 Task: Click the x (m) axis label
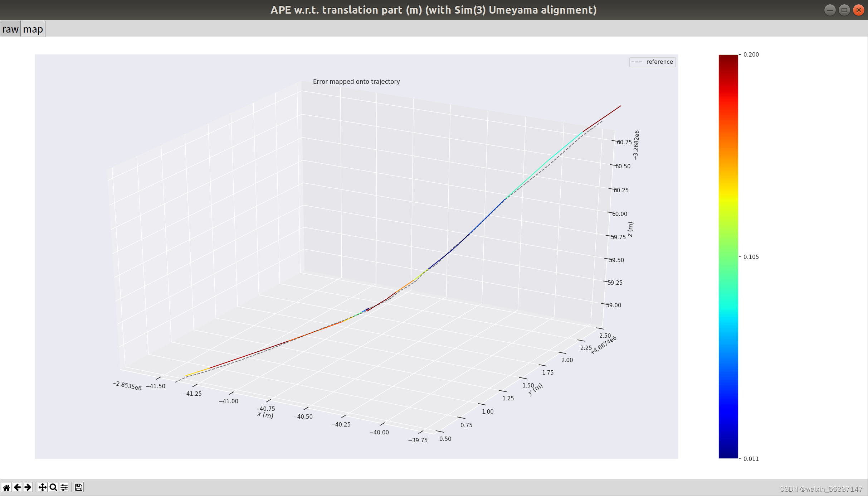click(265, 415)
